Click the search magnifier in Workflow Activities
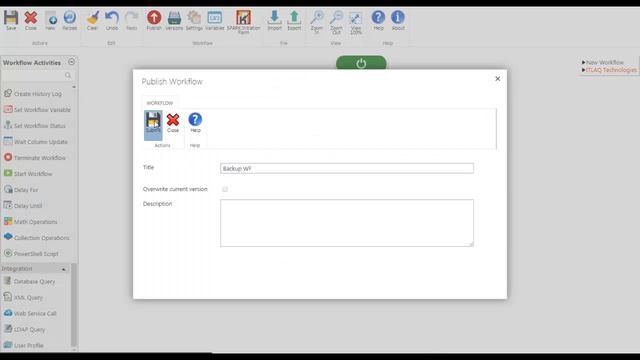 pos(68,76)
